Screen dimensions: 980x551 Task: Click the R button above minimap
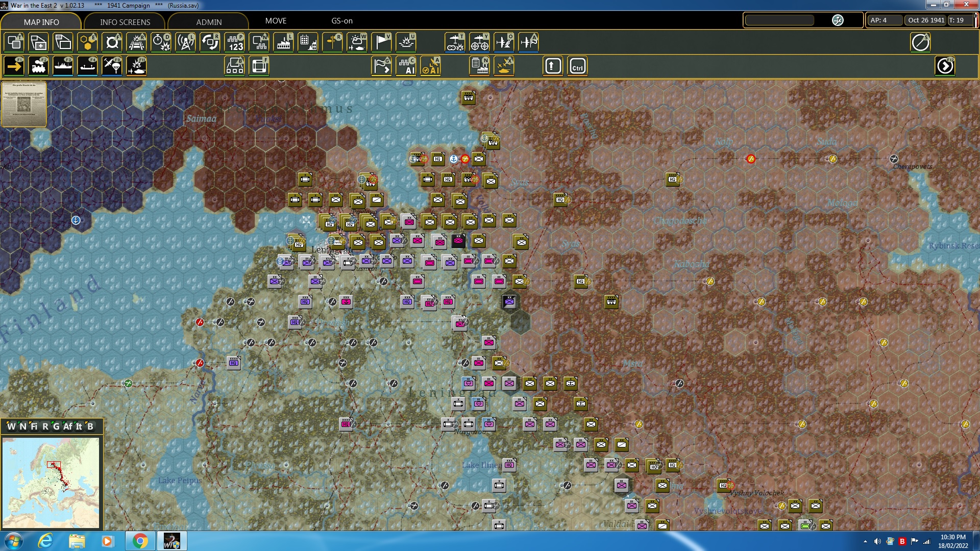(x=45, y=427)
